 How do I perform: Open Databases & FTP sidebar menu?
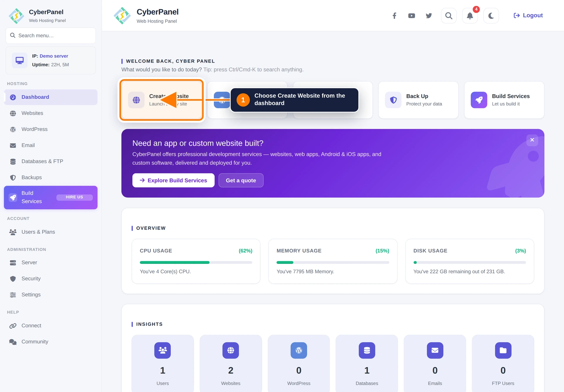(51, 161)
